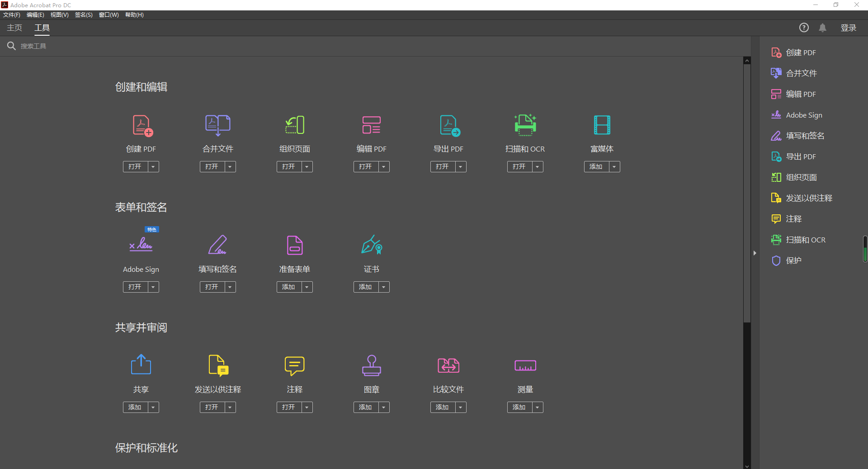The width and height of the screenshot is (868, 469).
Task: Click 打开 button under 填写和签名
Action: [x=212, y=287]
